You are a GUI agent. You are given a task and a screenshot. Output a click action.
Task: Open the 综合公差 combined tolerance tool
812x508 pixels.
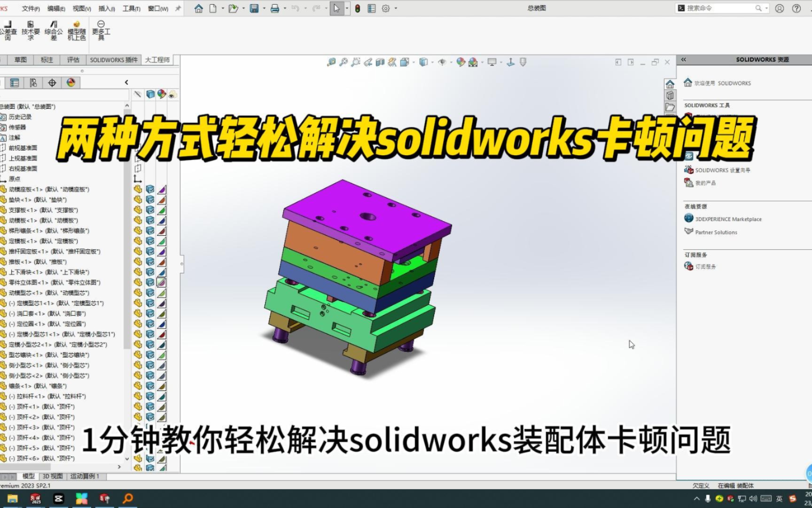[54, 31]
